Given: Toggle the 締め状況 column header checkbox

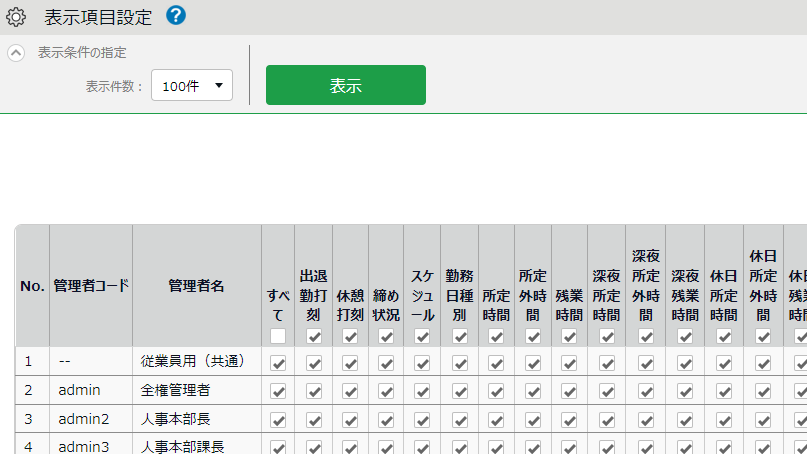Looking at the screenshot, I should coord(386,337).
